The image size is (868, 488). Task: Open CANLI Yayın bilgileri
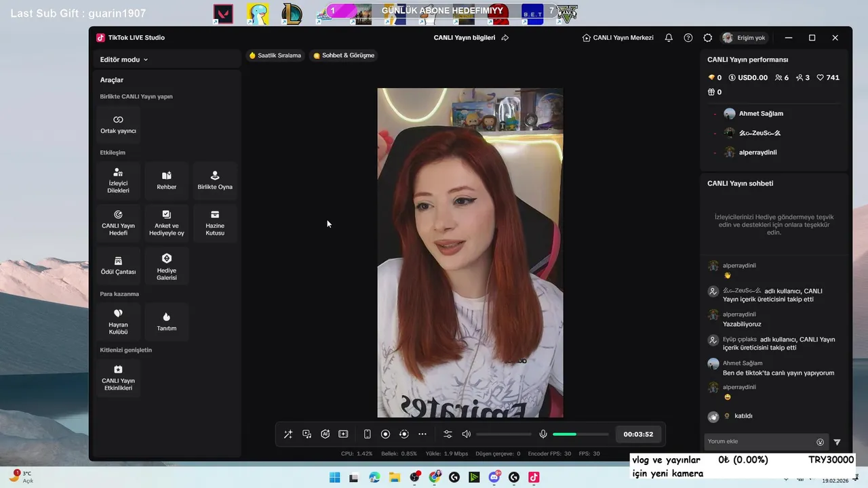[x=465, y=38]
